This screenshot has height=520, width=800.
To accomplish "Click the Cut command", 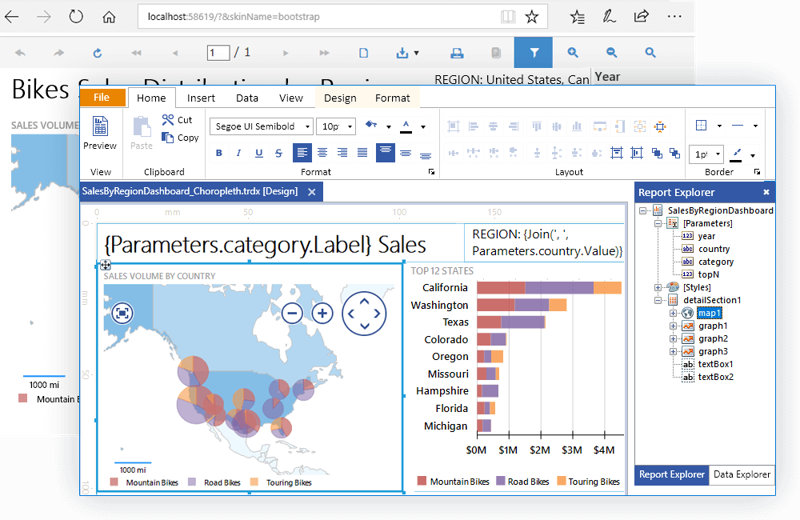I will point(177,120).
